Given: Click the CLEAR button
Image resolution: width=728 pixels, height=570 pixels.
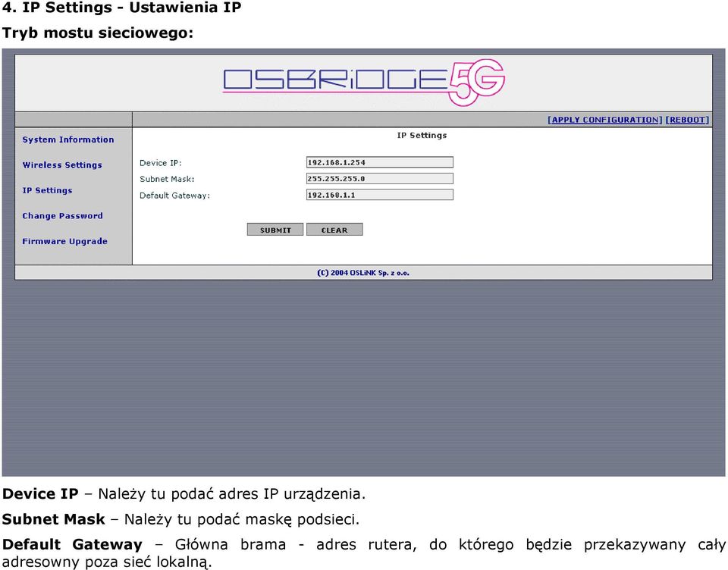Looking at the screenshot, I should 334,230.
